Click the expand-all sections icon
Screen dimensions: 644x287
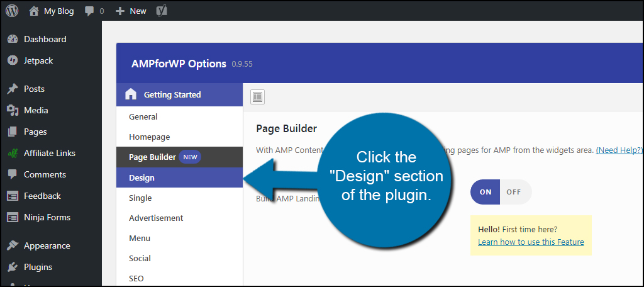tap(257, 97)
